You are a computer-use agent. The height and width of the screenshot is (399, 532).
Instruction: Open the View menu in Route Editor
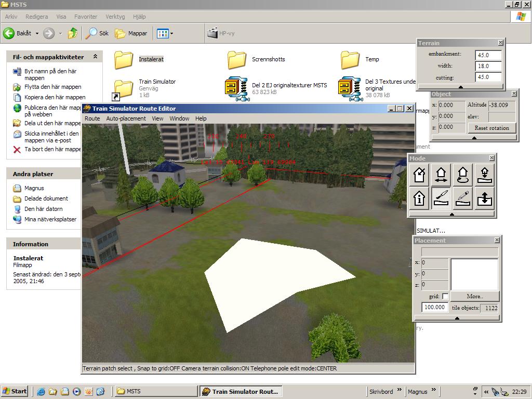click(x=157, y=118)
